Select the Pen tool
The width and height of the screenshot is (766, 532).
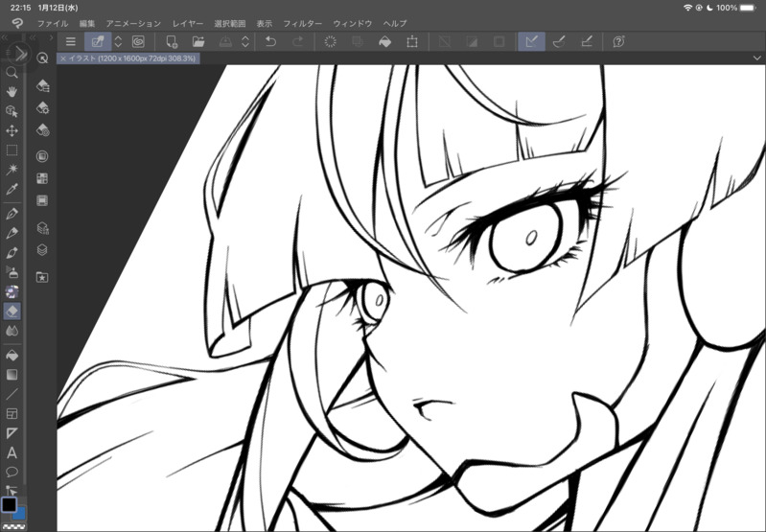tap(12, 214)
